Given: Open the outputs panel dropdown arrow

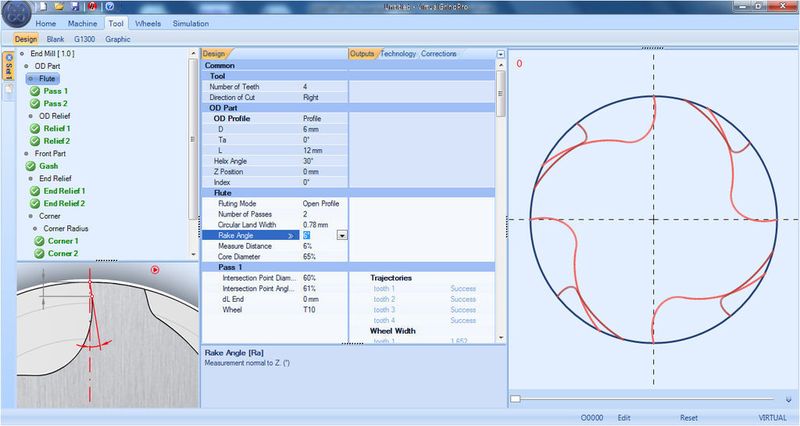Looking at the screenshot, I should click(x=501, y=54).
